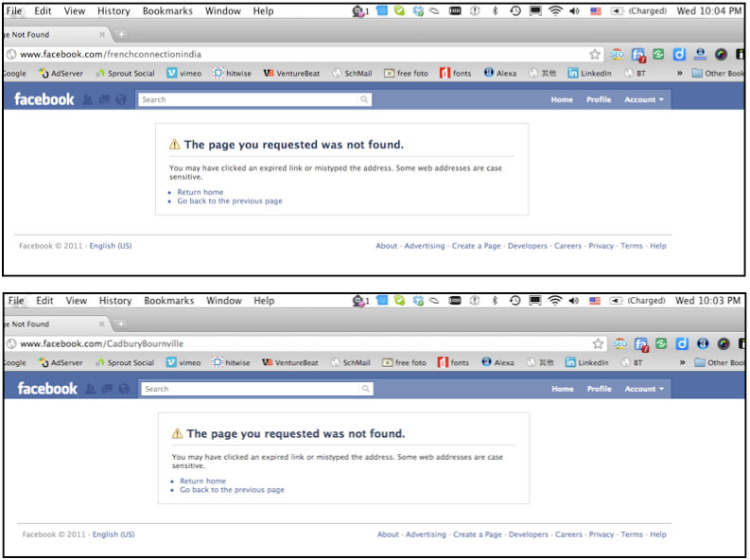The height and width of the screenshot is (560, 750).
Task: Open Window menu in 10:04 PM menu bar
Action: tap(223, 11)
